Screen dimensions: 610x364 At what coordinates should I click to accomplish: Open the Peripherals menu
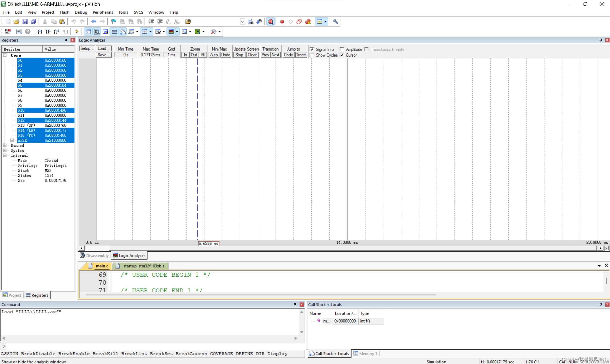[103, 12]
